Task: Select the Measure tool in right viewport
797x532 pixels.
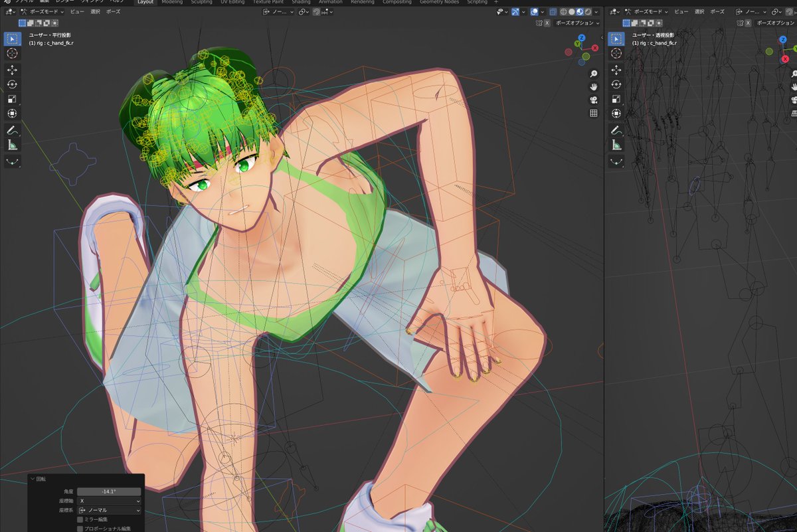Action: (x=616, y=145)
